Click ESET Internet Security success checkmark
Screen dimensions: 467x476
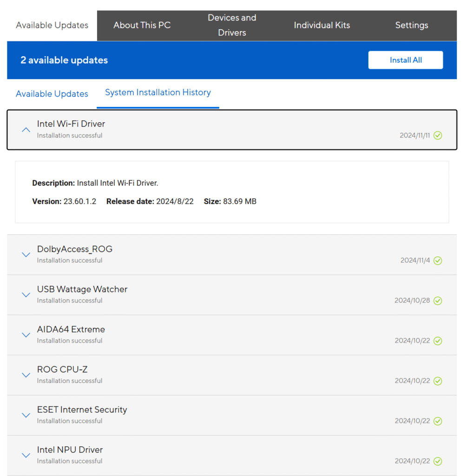[437, 421]
